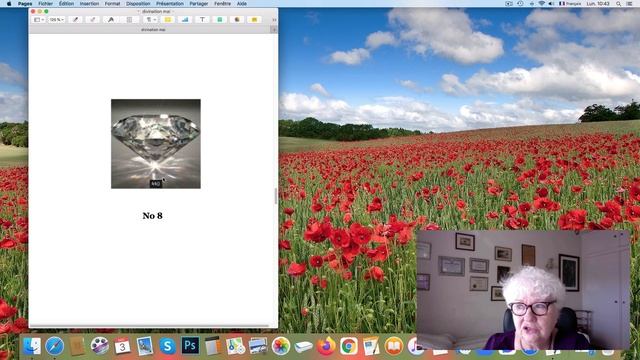Screen dimensions: 640x360
Task: Open the Media toolbar icon
Action: tap(237, 20)
